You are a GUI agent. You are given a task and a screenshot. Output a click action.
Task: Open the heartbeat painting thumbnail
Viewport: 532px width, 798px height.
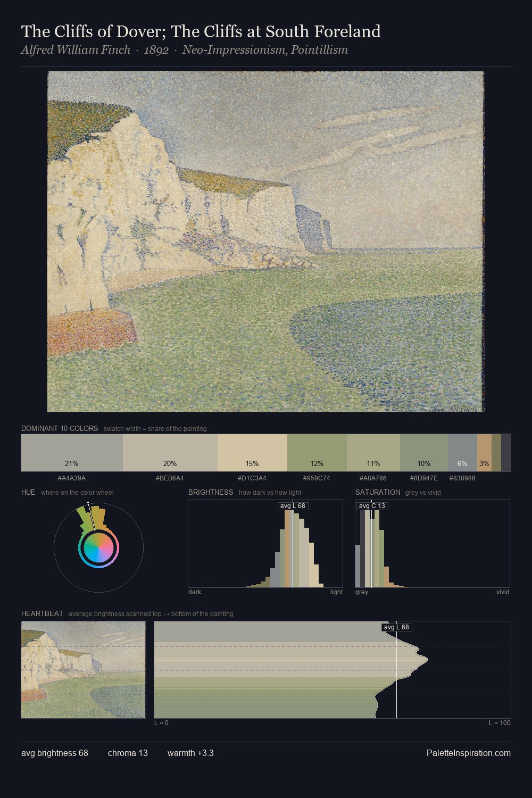84,670
